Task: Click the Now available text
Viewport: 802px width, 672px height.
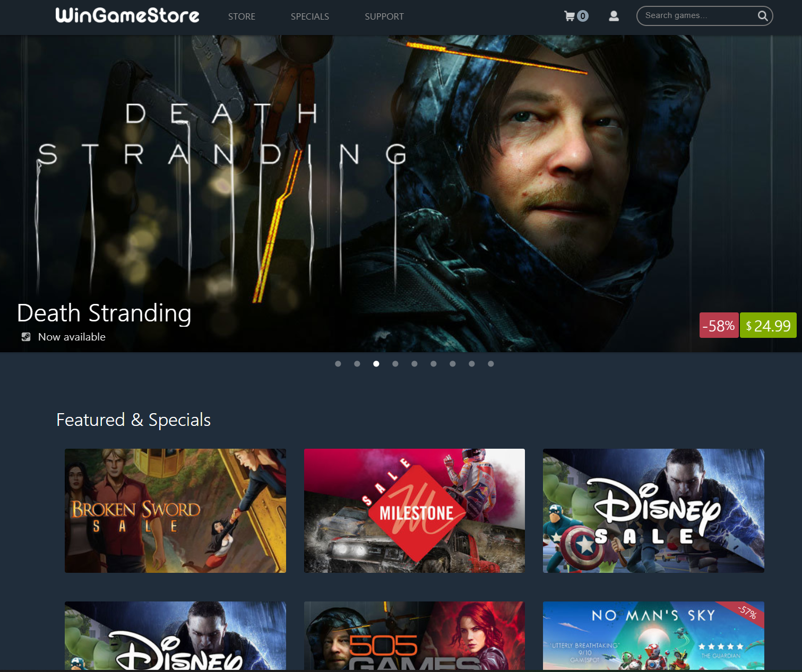Action: pos(72,337)
